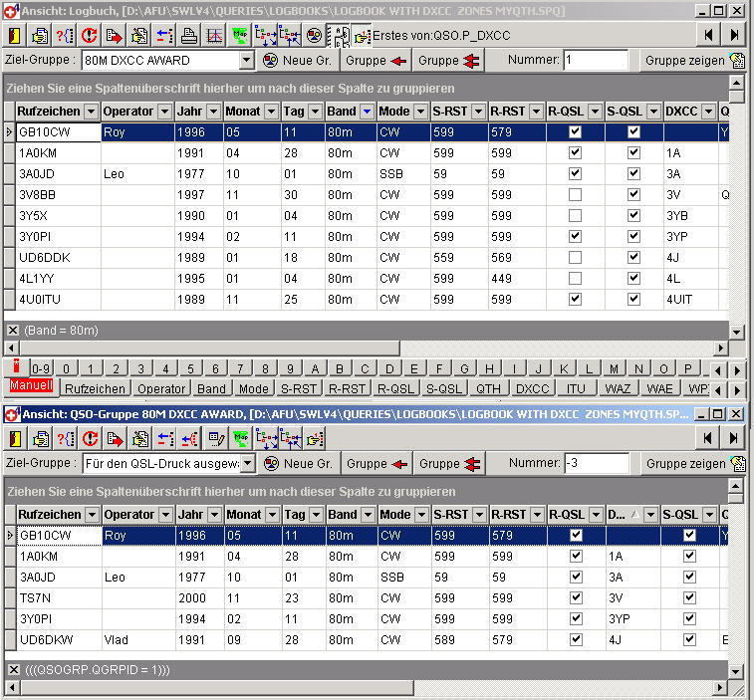Click the red question mark query icon in the upper toolbar
Viewport: 754px width, 700px height.
(64, 36)
